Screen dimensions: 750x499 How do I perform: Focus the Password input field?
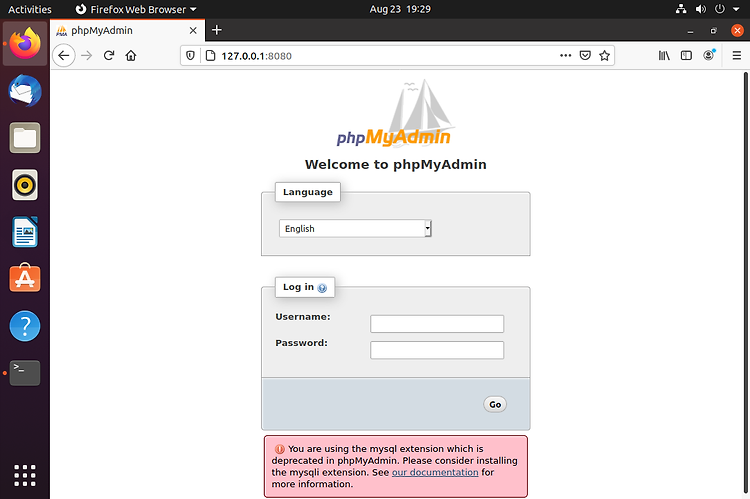pyautogui.click(x=437, y=350)
